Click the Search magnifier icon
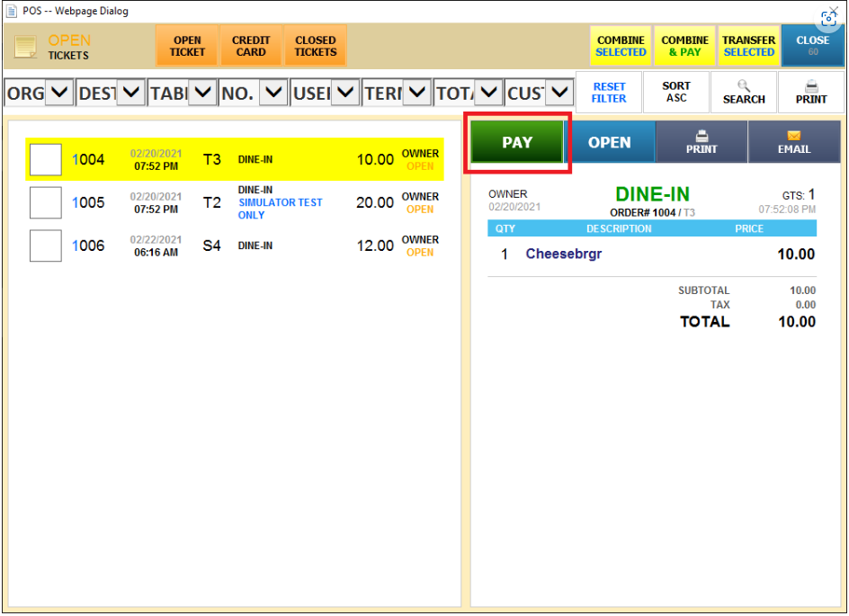The height and width of the screenshot is (616, 849). point(744,86)
